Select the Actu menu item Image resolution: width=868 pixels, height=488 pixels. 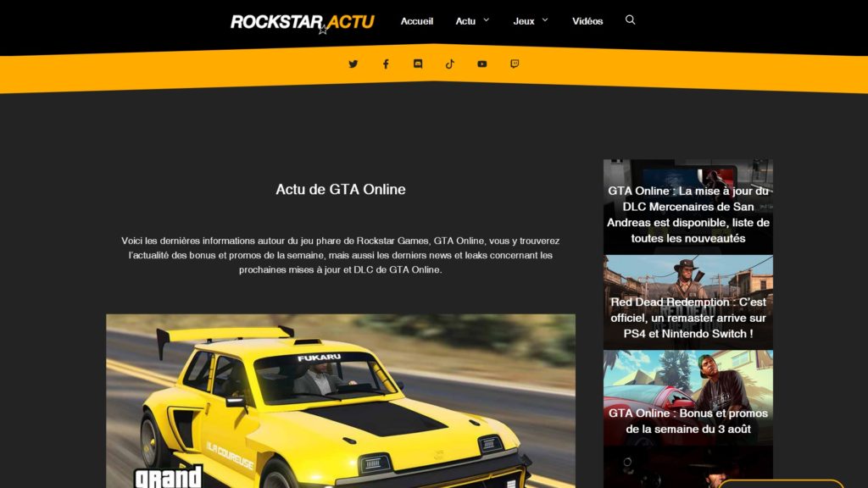465,21
